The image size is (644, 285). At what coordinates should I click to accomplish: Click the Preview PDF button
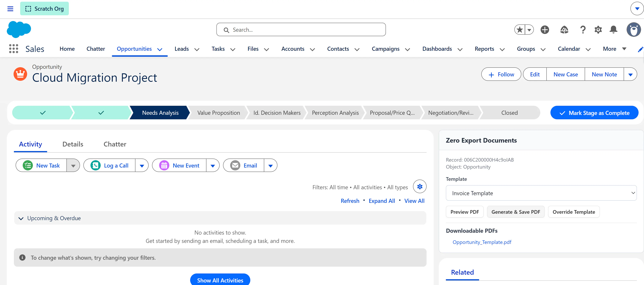pyautogui.click(x=465, y=212)
